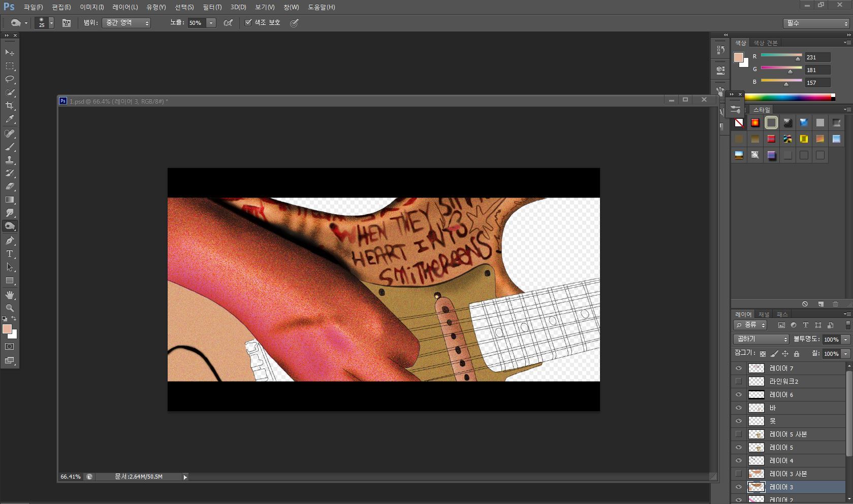Open the 불투명도 opacity dropdown arrow

coord(845,340)
